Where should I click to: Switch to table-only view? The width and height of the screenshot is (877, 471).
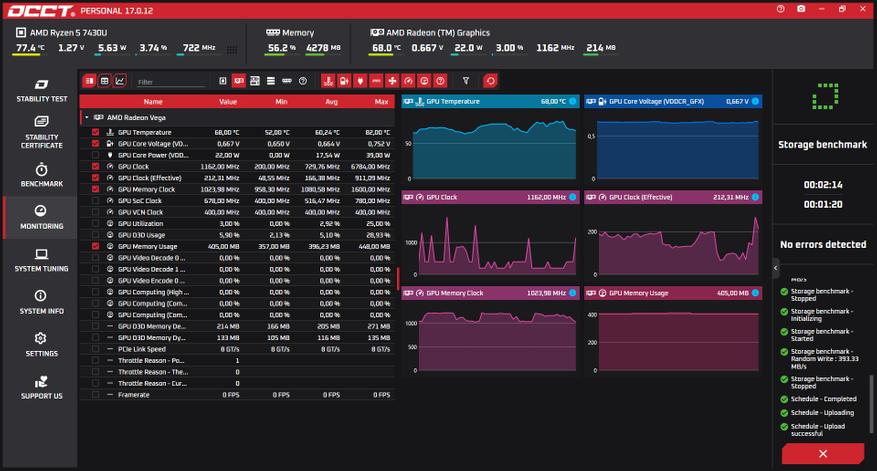pyautogui.click(x=105, y=81)
